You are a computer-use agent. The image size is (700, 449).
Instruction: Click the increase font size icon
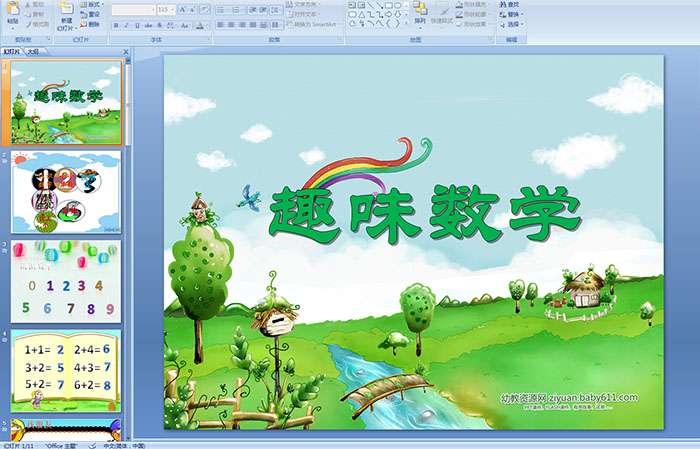(179, 9)
